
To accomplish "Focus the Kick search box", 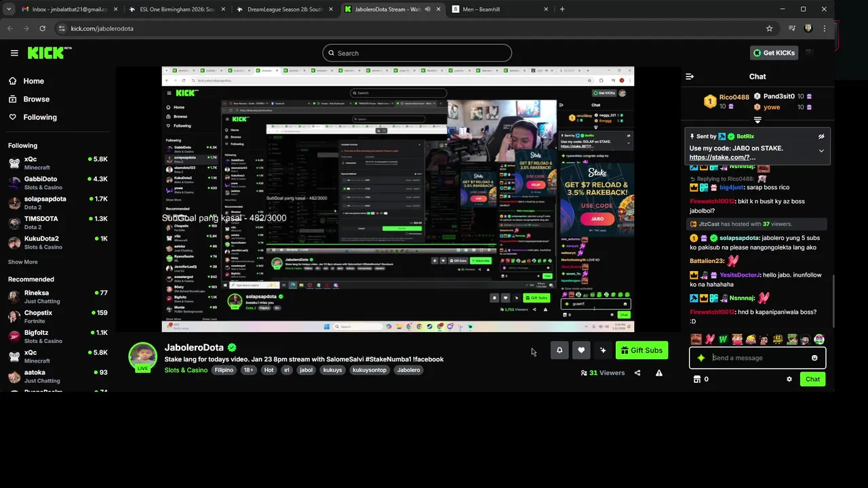I will tap(417, 53).
